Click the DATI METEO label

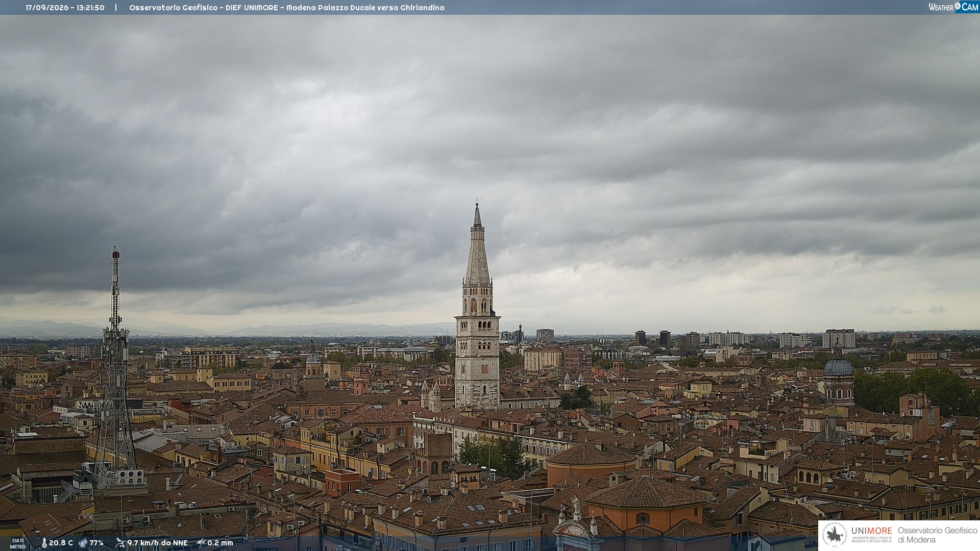pyautogui.click(x=18, y=544)
